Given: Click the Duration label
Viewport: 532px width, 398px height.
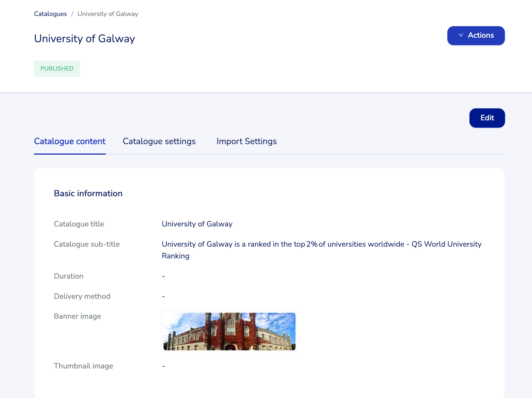Looking at the screenshot, I should (x=69, y=276).
